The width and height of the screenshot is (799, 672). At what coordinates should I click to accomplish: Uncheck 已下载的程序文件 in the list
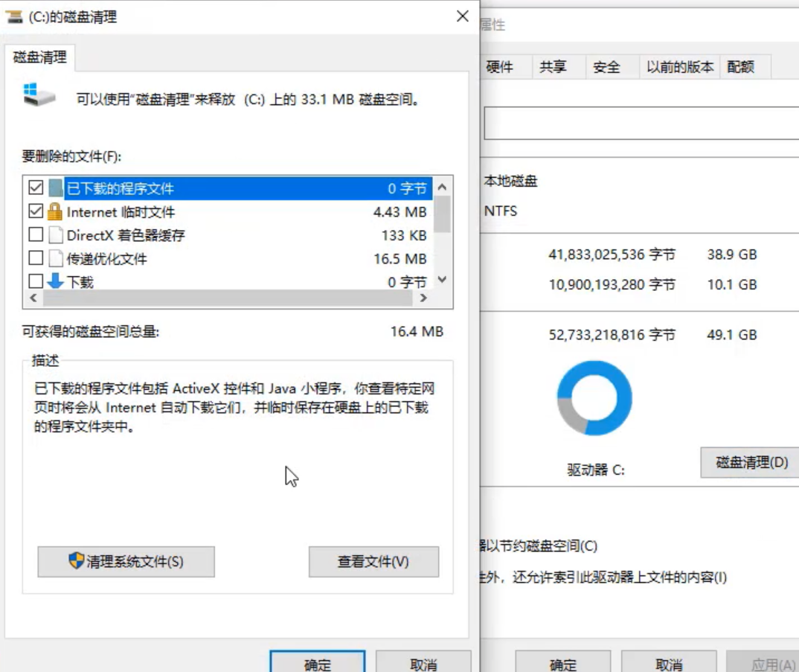pos(35,188)
